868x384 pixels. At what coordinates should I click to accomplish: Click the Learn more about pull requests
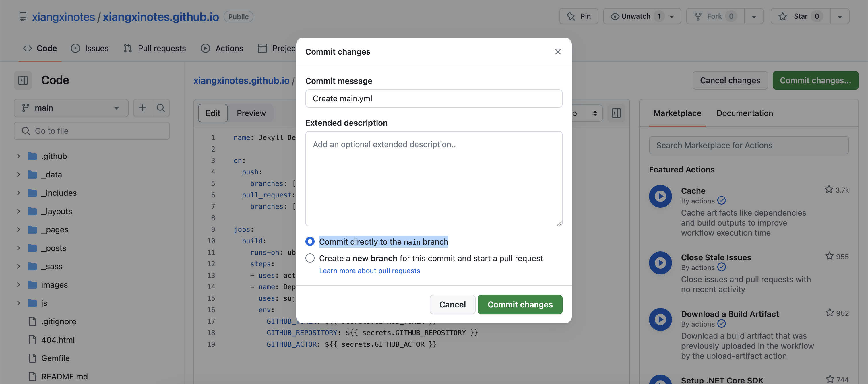(370, 271)
